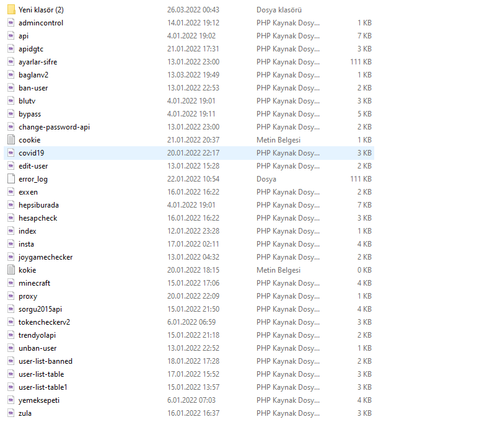
Task: Select the apidgtc file icon
Action: coord(11,49)
